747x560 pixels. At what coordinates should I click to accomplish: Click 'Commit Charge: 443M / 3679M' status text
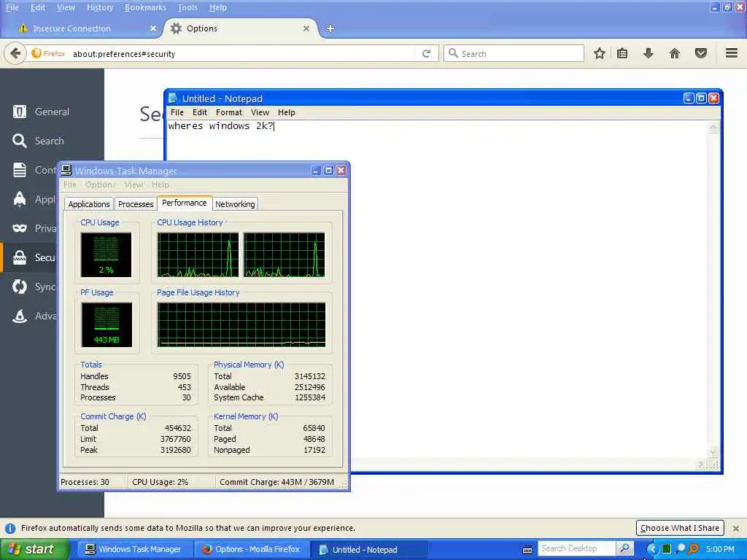[276, 482]
